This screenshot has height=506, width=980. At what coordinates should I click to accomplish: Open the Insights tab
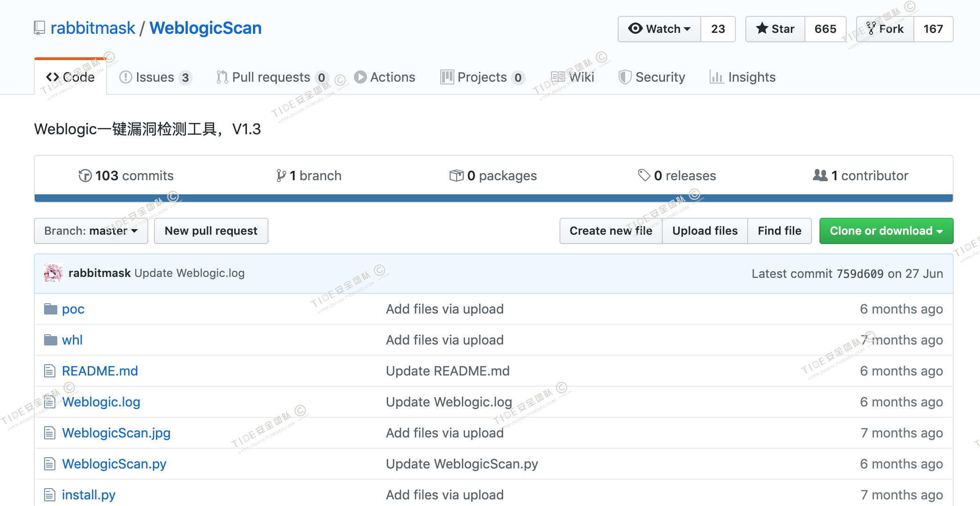tap(743, 77)
